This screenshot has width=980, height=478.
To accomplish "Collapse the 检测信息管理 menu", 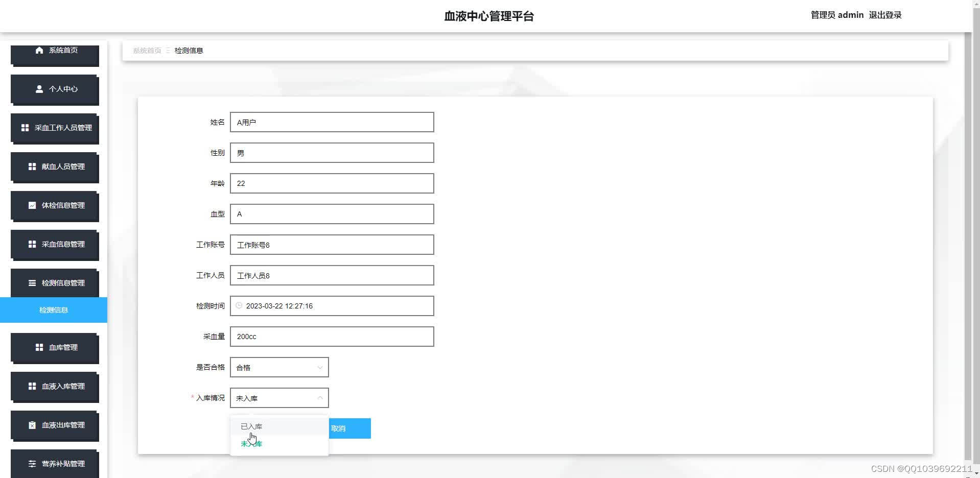I will click(55, 283).
